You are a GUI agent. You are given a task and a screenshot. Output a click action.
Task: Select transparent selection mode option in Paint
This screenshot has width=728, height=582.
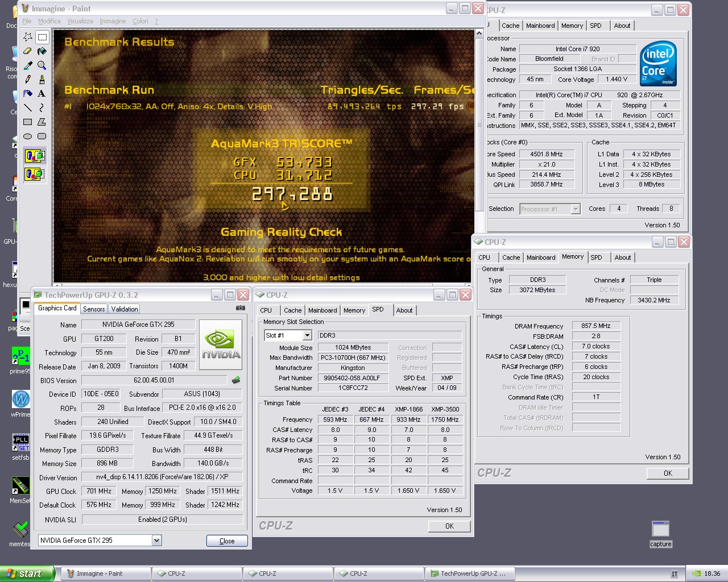(x=35, y=173)
